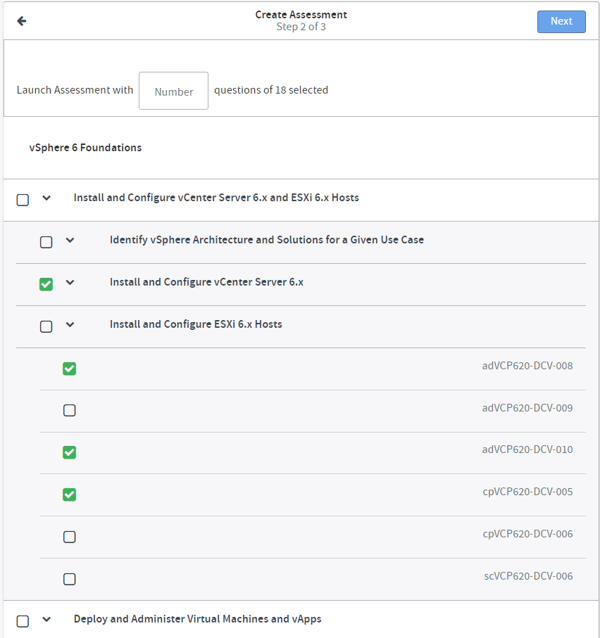
Task: Uncheck question adVCP620-DCV-010
Action: click(70, 452)
